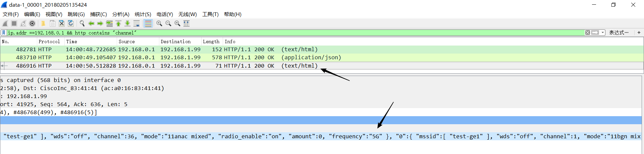Reset text to normal size
Image resolution: width=644 pixels, height=154 pixels.
click(177, 23)
